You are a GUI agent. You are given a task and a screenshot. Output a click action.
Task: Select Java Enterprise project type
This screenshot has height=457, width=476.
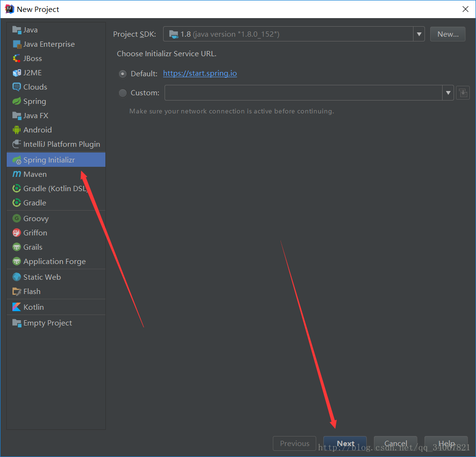56,44
